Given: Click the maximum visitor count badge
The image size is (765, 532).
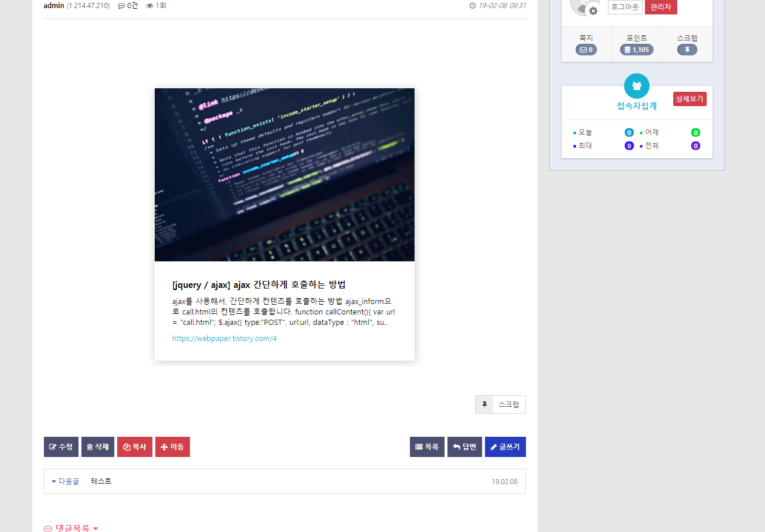Looking at the screenshot, I should click(629, 146).
